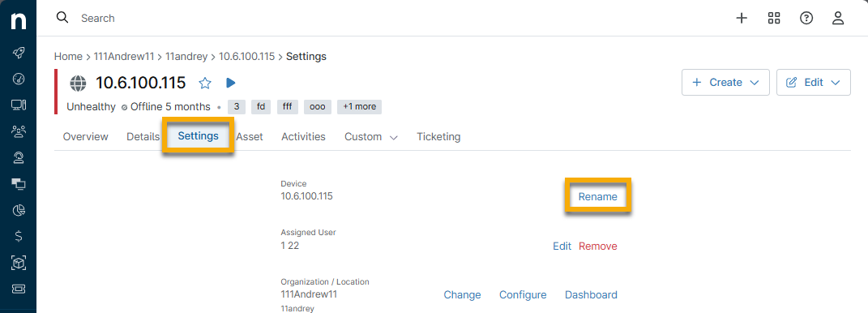Click the '+1 more' tags chip
Viewport: 868px width, 313px height.
coord(359,107)
